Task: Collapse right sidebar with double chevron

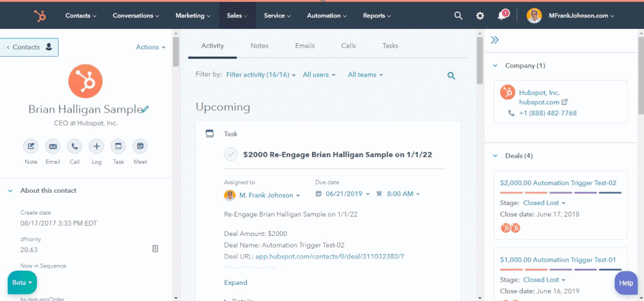Action: coord(495,40)
